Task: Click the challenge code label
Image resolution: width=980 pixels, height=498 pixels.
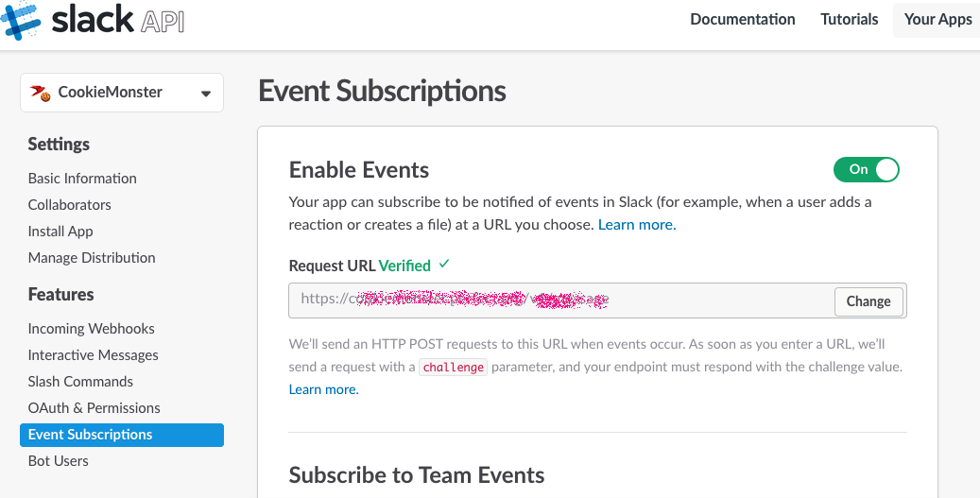Action: tap(453, 368)
